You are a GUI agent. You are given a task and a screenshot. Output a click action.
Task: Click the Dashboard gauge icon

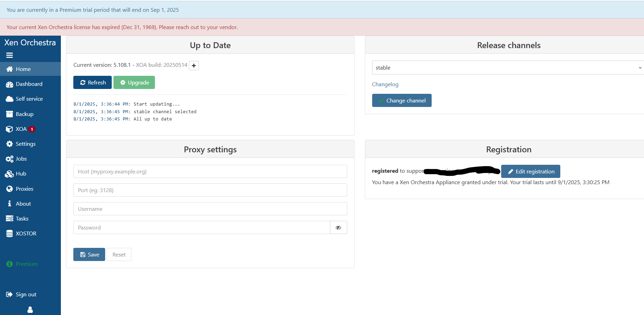tap(9, 84)
